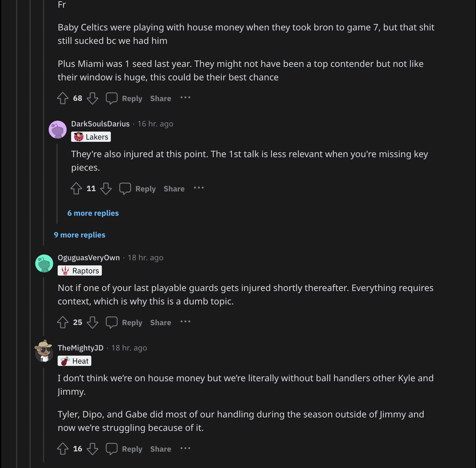Click the Raptors flair badge
476x468 pixels.
[x=80, y=271]
